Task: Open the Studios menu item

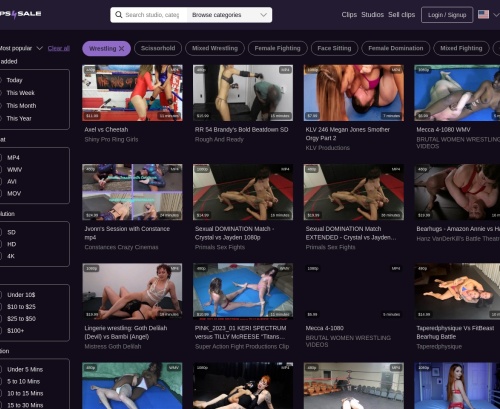Action: (x=372, y=15)
